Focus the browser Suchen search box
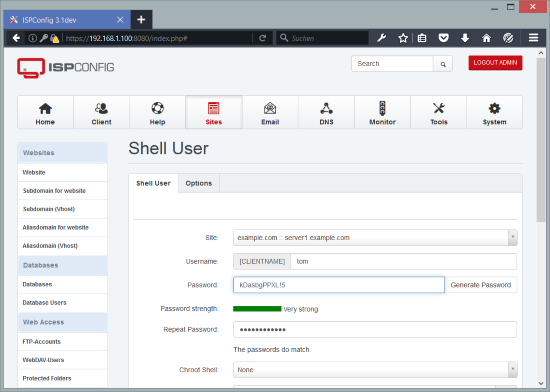 [323, 38]
